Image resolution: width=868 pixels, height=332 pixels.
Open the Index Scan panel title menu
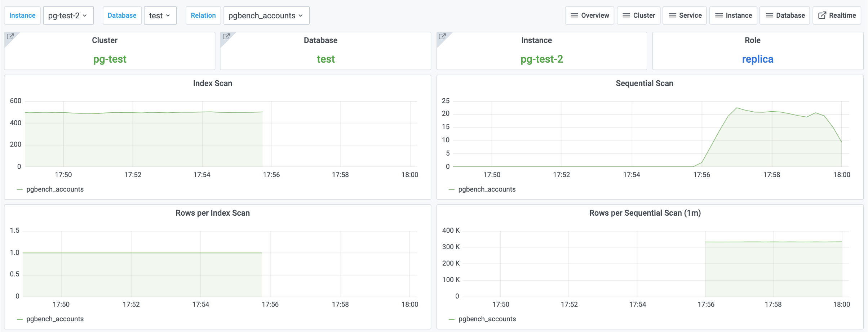click(212, 83)
